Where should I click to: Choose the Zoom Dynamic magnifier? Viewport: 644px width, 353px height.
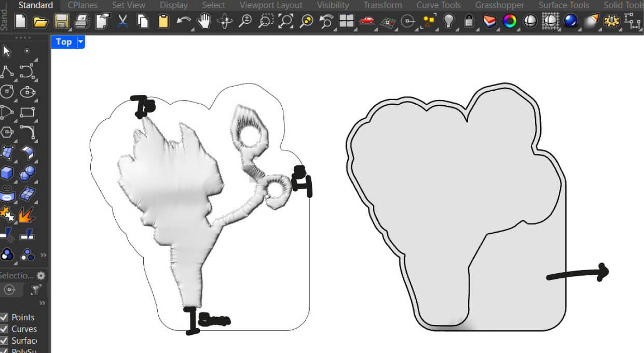click(x=245, y=21)
